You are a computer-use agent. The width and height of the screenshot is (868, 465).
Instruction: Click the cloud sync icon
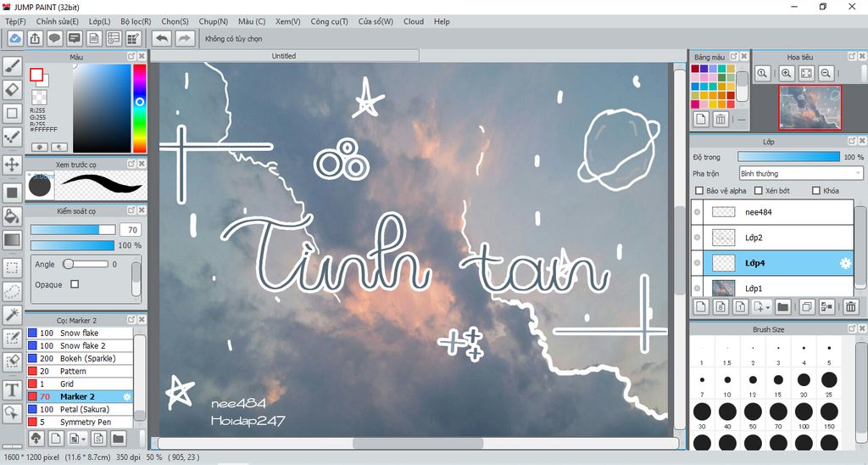(15, 38)
